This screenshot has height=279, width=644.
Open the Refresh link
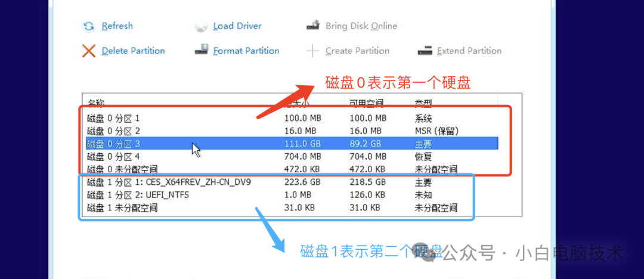117,26
